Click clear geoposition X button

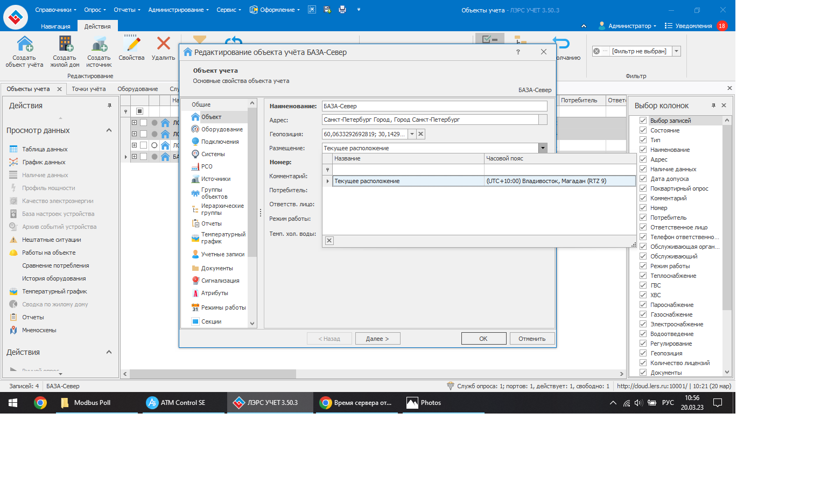421,134
